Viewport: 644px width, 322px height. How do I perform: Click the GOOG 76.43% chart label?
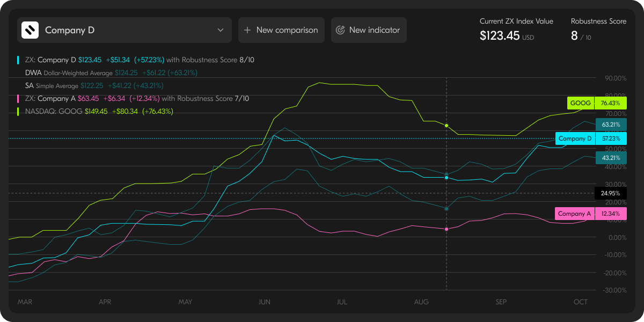coord(597,103)
